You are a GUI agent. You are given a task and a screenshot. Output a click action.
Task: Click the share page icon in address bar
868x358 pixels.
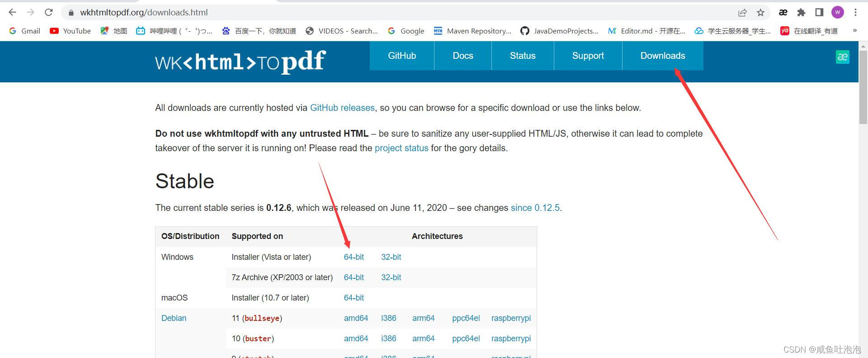(742, 13)
